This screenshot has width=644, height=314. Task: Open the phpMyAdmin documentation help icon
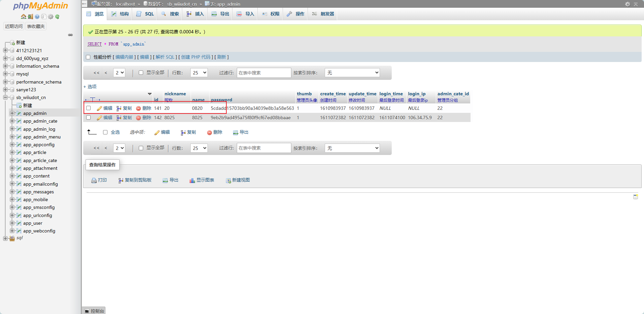37,17
